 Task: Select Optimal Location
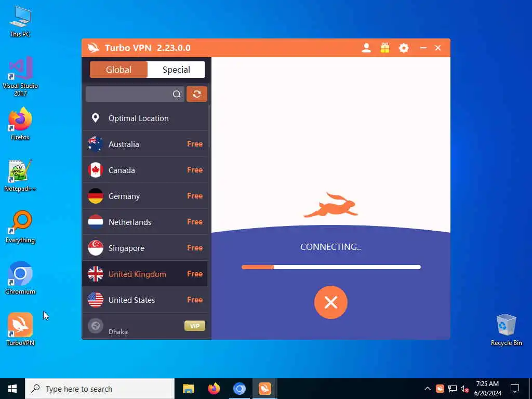[x=145, y=118]
